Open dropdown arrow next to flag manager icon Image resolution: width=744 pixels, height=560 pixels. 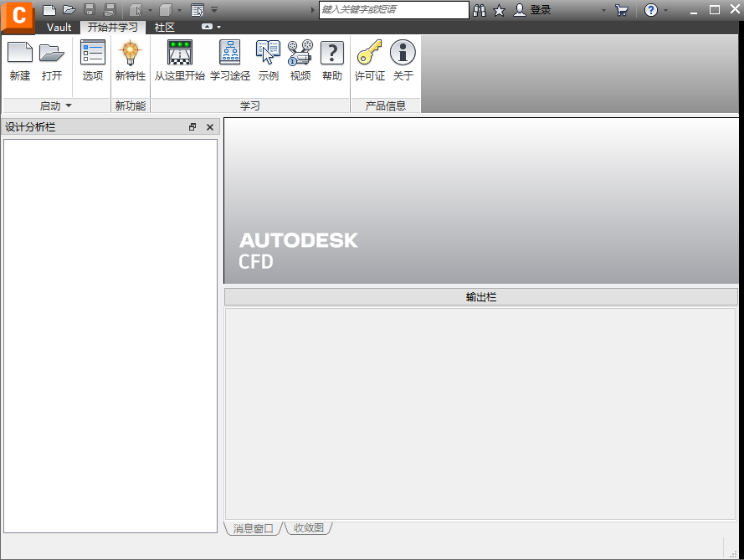(x=150, y=10)
